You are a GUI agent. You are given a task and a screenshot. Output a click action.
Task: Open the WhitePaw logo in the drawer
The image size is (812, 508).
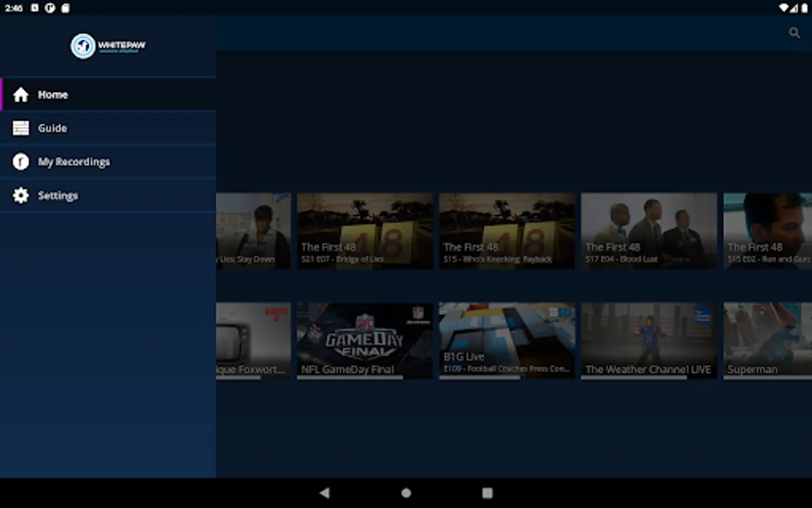[108, 46]
